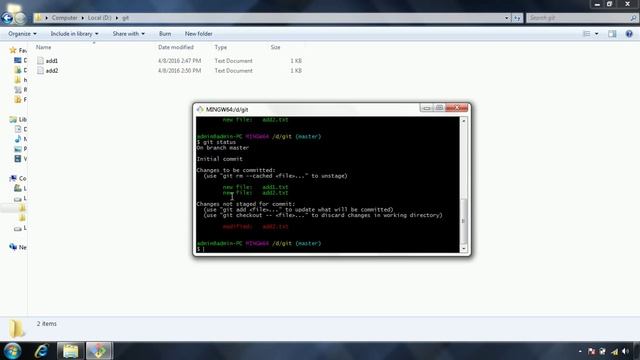
Task: Click the 'Changes to be committed:' line
Action: (236, 170)
